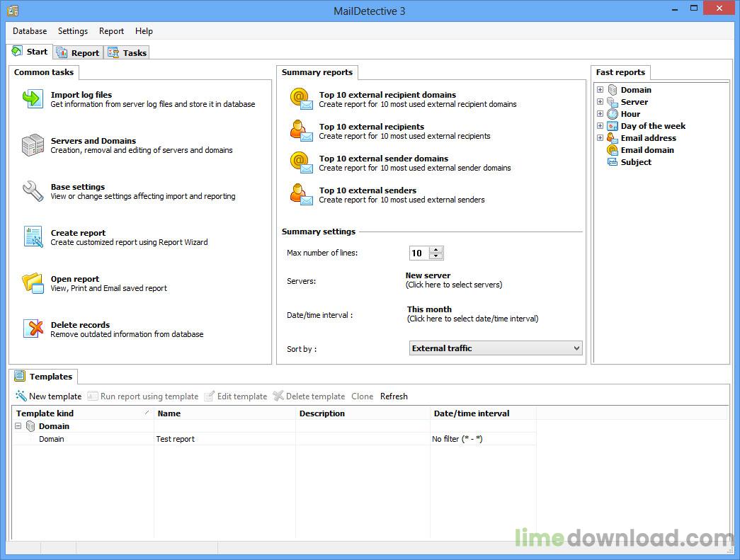The image size is (740, 560).
Task: Expand the Hour node in Fast reports
Action: [600, 114]
